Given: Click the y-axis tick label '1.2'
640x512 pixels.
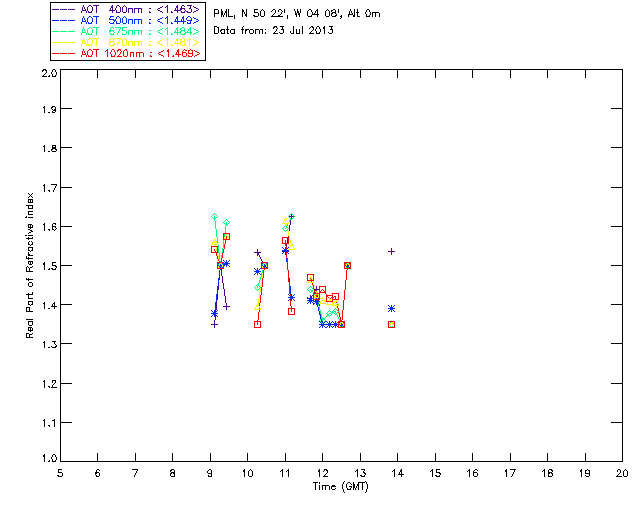Looking at the screenshot, I should click(49, 384).
